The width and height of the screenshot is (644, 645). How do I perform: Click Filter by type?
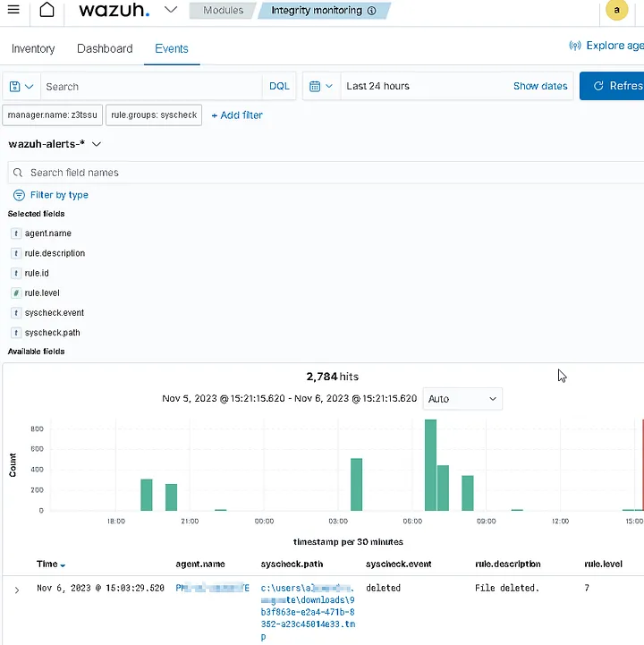[51, 195]
